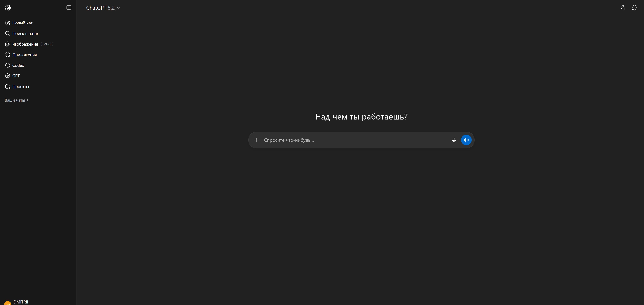Click the plus attach button in prompt
This screenshot has height=305, width=644.
tap(256, 140)
